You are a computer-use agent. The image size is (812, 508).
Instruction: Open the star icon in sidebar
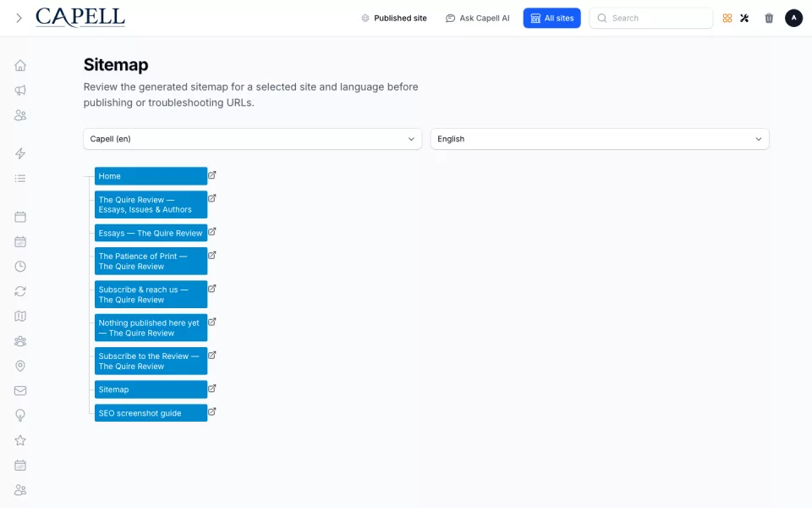coord(20,440)
